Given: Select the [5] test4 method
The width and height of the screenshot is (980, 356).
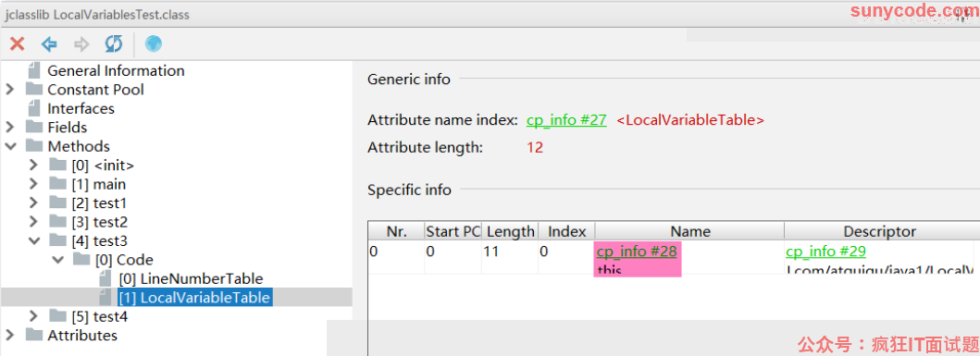Looking at the screenshot, I should point(99,316).
